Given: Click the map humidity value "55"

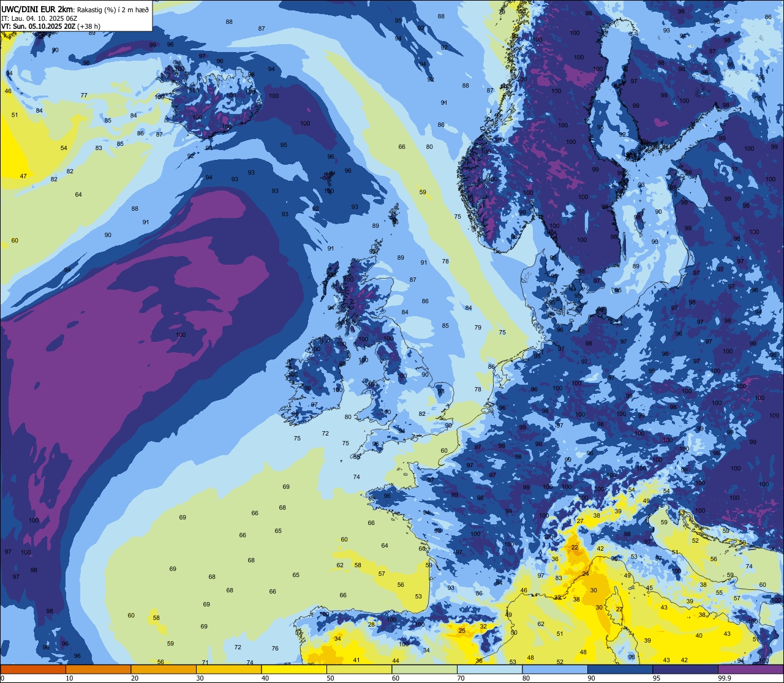Looking at the screenshot, I should (719, 592).
